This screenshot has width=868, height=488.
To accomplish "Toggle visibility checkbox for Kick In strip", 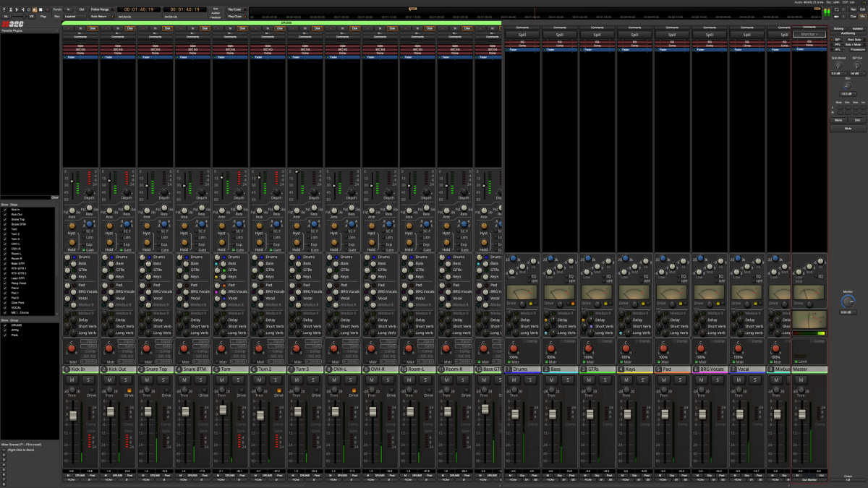I will pos(5,210).
